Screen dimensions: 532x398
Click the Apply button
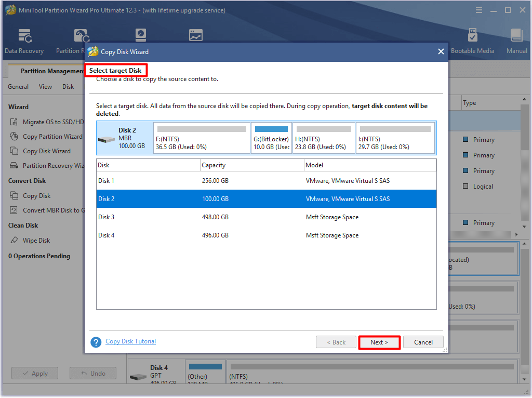[35, 373]
